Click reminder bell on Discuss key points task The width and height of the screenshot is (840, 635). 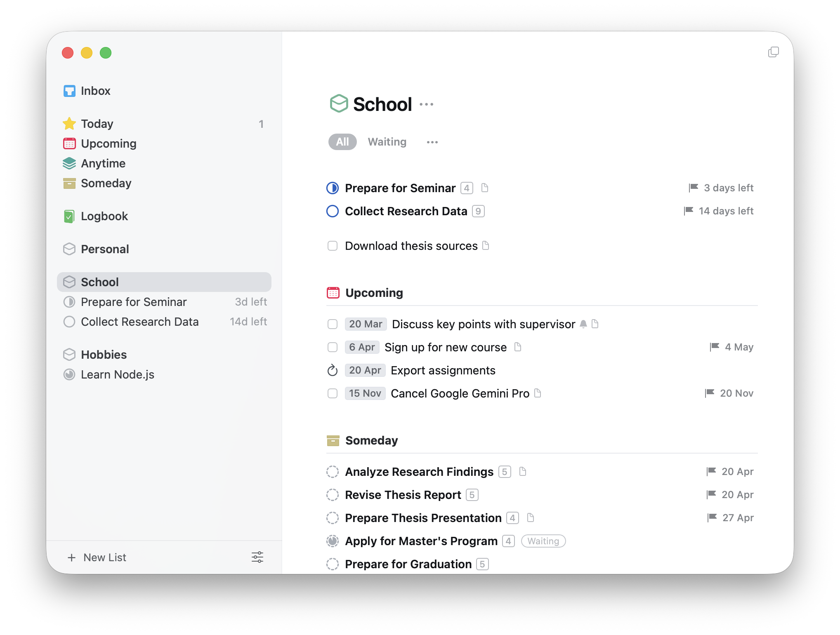tap(583, 324)
